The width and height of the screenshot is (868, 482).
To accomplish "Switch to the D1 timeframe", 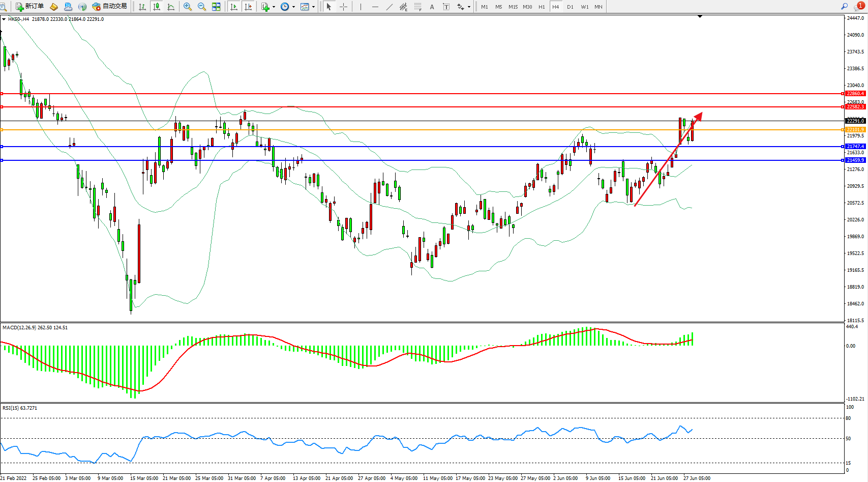I will coord(570,7).
